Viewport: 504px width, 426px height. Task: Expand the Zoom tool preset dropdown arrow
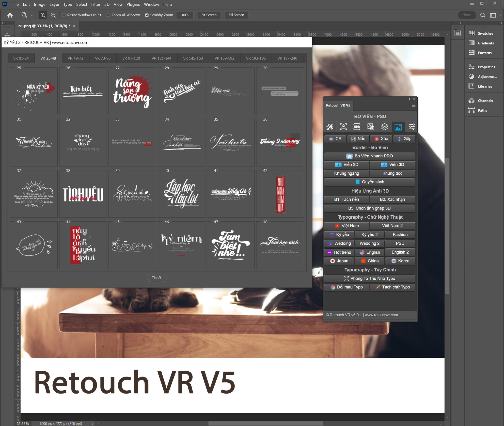pos(31,15)
